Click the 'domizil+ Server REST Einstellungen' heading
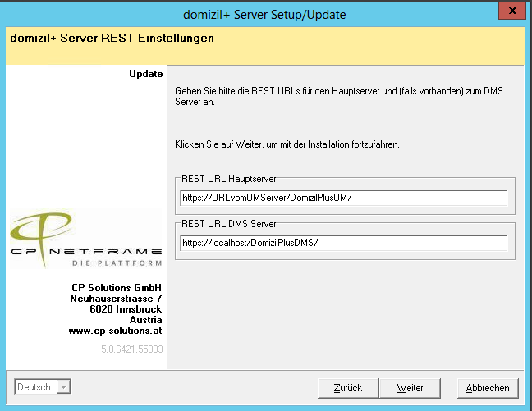Screen dimensions: 532x411 (x=112, y=38)
